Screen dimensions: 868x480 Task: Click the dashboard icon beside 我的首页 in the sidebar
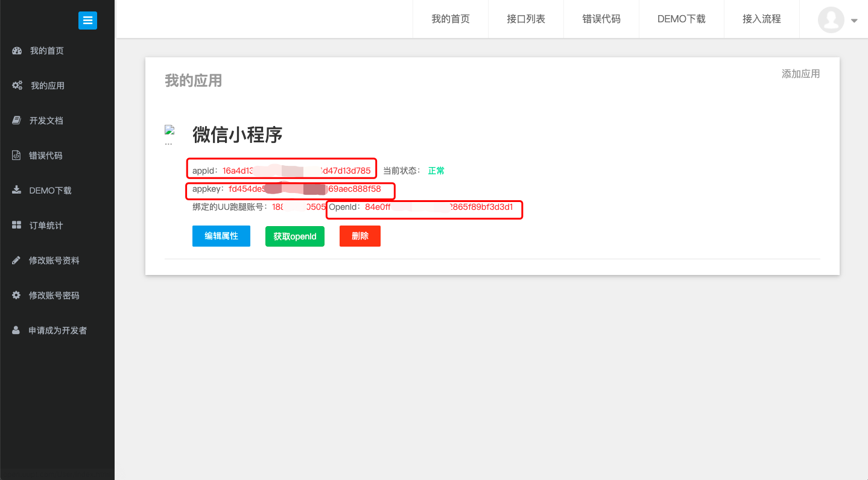(x=17, y=51)
